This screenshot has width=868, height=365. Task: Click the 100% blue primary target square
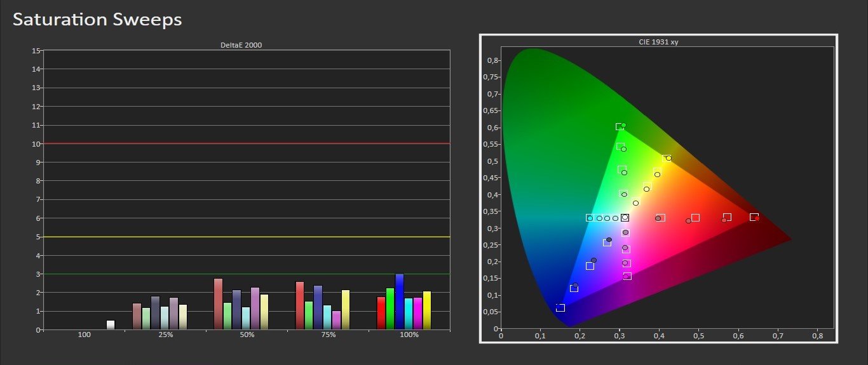pyautogui.click(x=560, y=308)
